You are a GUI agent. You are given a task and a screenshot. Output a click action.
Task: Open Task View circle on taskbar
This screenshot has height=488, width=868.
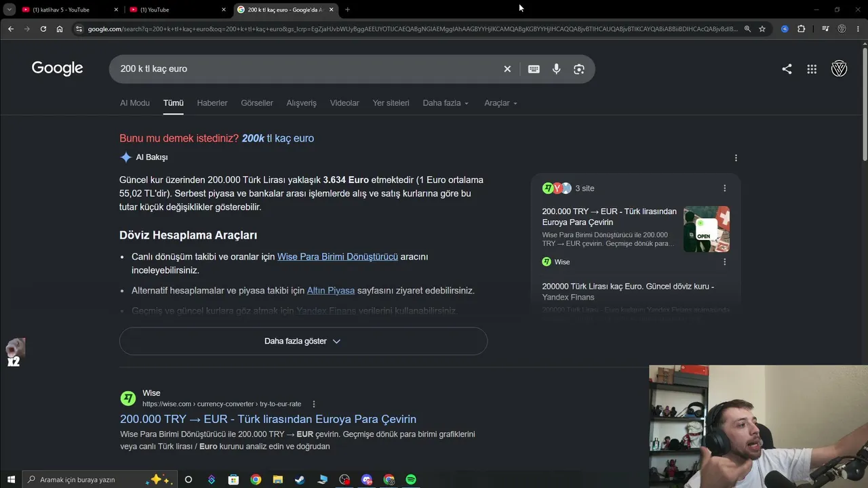click(189, 480)
